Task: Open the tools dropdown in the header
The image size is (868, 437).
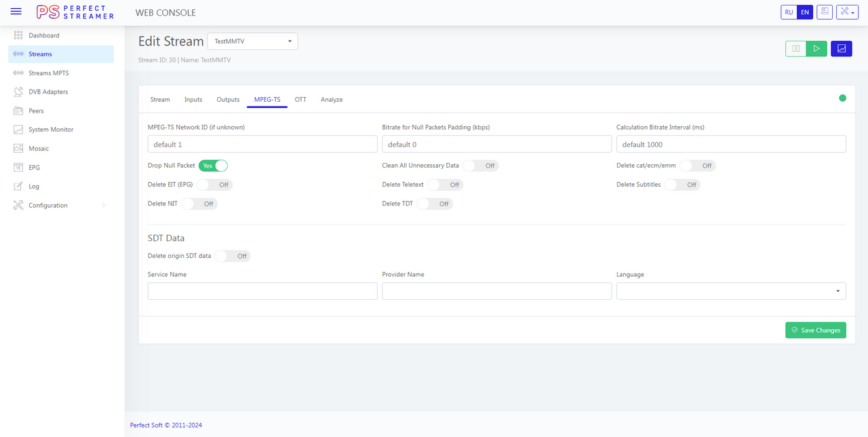Action: (847, 12)
